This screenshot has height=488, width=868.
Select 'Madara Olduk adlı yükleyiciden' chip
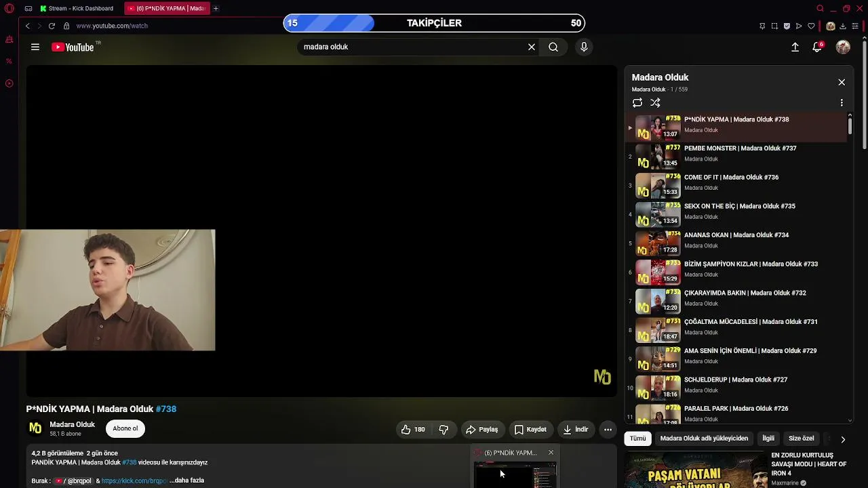pyautogui.click(x=704, y=439)
